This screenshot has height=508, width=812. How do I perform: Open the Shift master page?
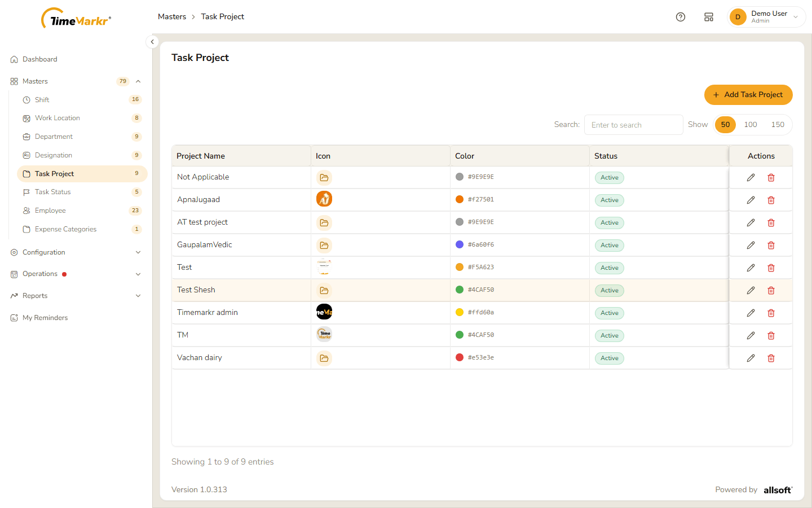[82, 100]
